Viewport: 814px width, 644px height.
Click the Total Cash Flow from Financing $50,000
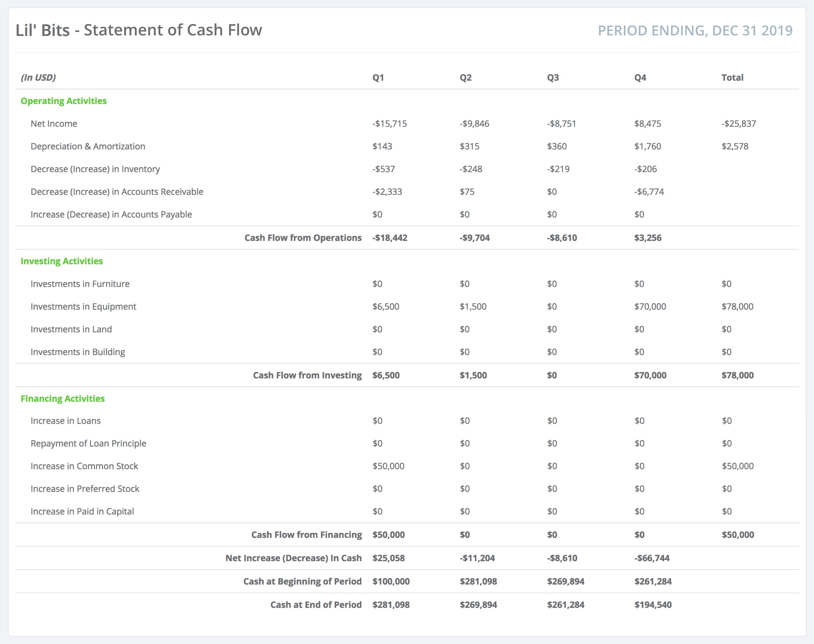738,535
